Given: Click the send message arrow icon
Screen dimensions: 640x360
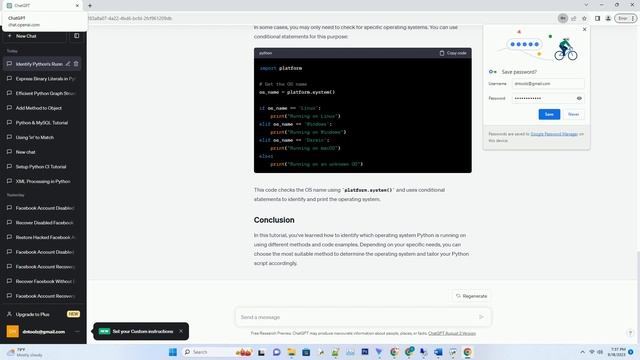Looking at the screenshot, I should tap(481, 317).
